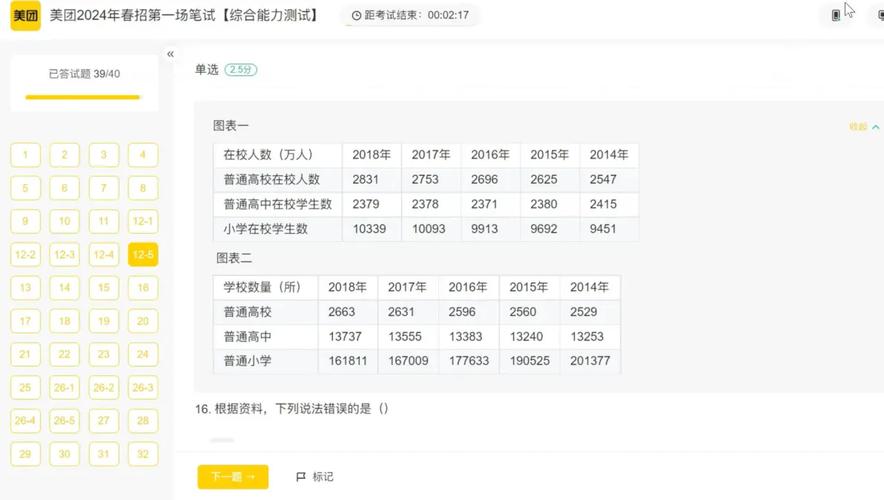Jump to question 4

pos(143,155)
